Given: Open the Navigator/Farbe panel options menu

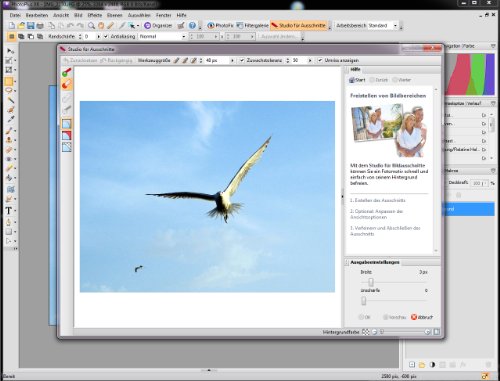Looking at the screenshot, I should coord(493,46).
